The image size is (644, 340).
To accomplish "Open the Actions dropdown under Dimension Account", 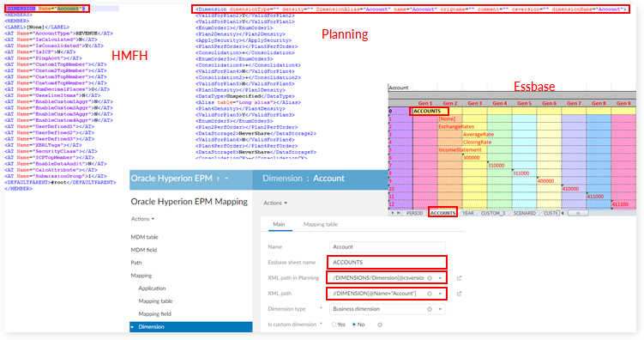I will pos(275,203).
